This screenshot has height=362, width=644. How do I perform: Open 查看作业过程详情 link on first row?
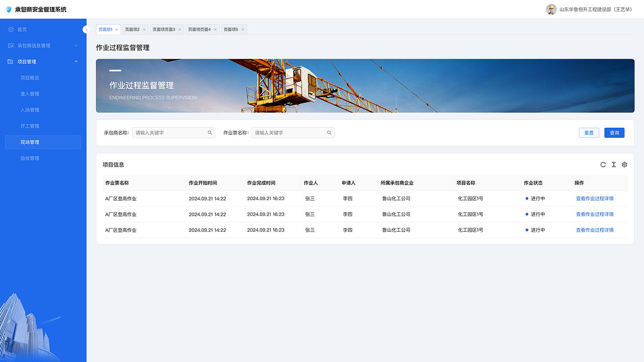point(595,198)
